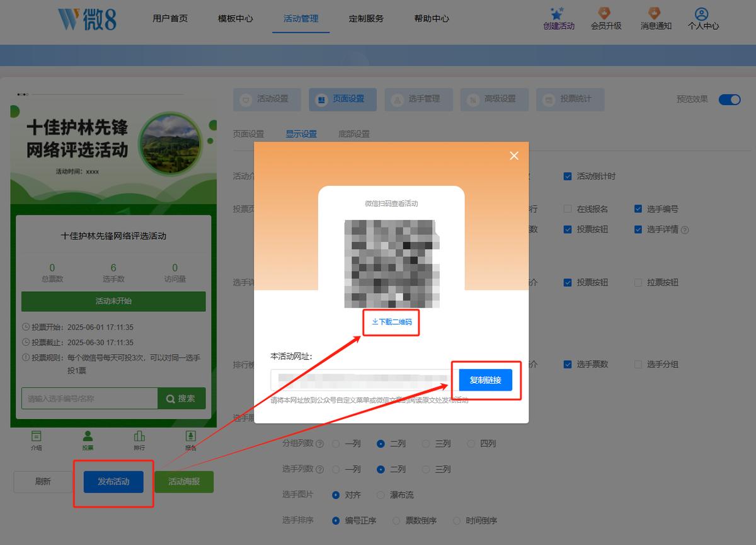Click help icon beside 选手详情

tap(685, 230)
